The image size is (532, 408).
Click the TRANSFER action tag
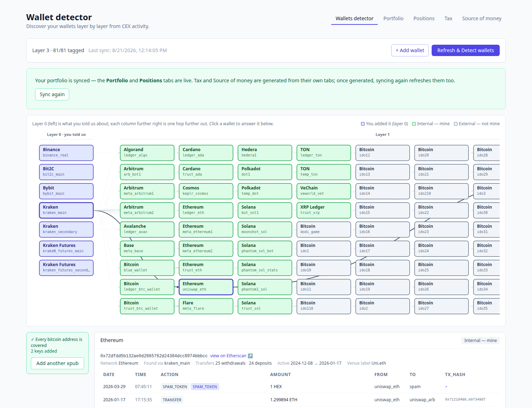coord(172,400)
